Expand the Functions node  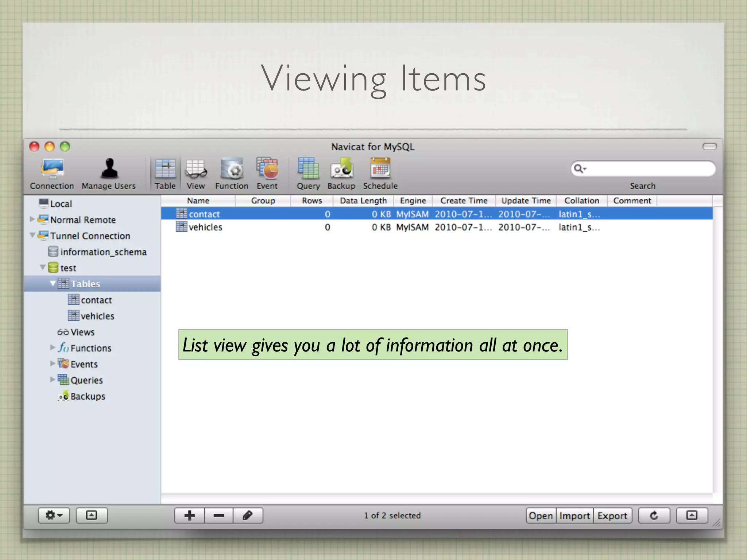click(x=53, y=347)
